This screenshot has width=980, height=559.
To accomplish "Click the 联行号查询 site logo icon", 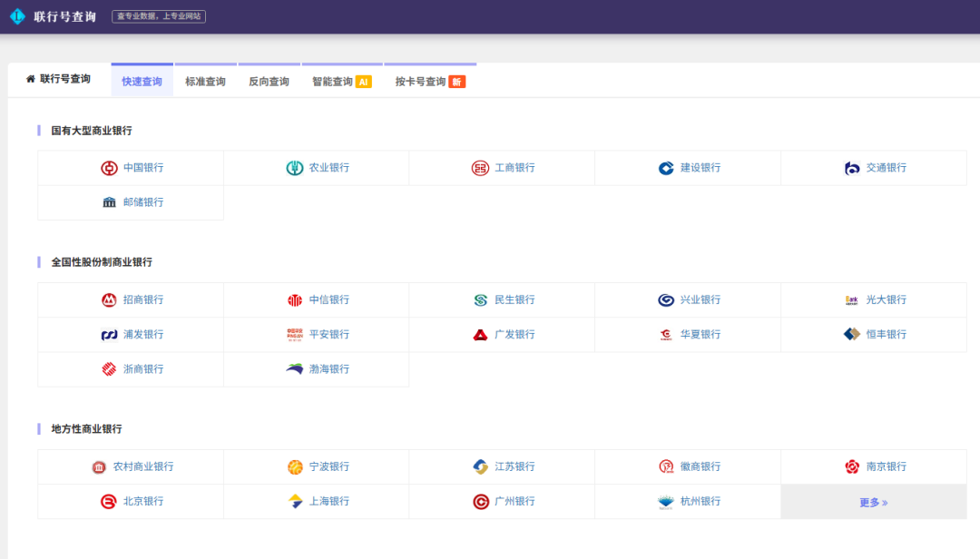I will tap(17, 16).
